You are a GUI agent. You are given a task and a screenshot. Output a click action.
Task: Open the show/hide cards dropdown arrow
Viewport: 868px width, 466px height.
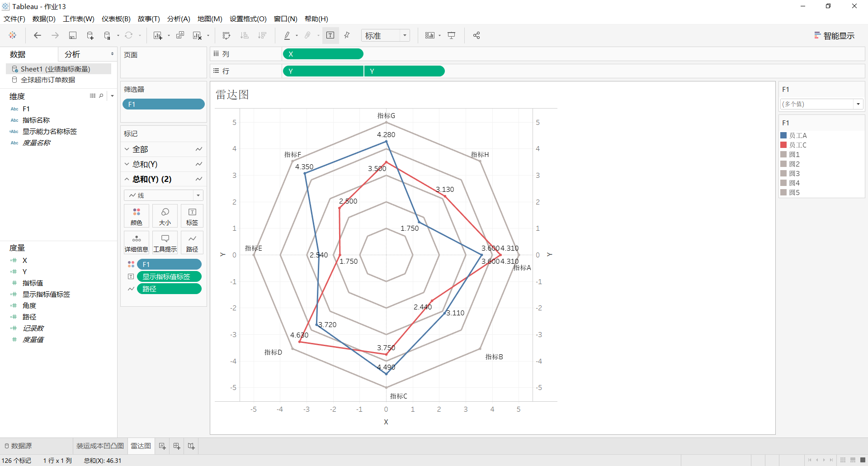(x=439, y=36)
